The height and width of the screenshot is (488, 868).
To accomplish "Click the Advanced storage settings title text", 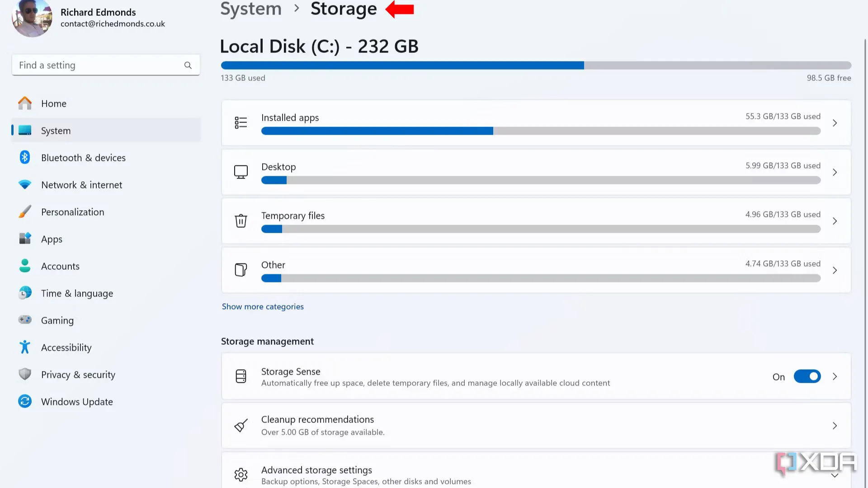I will (x=316, y=470).
